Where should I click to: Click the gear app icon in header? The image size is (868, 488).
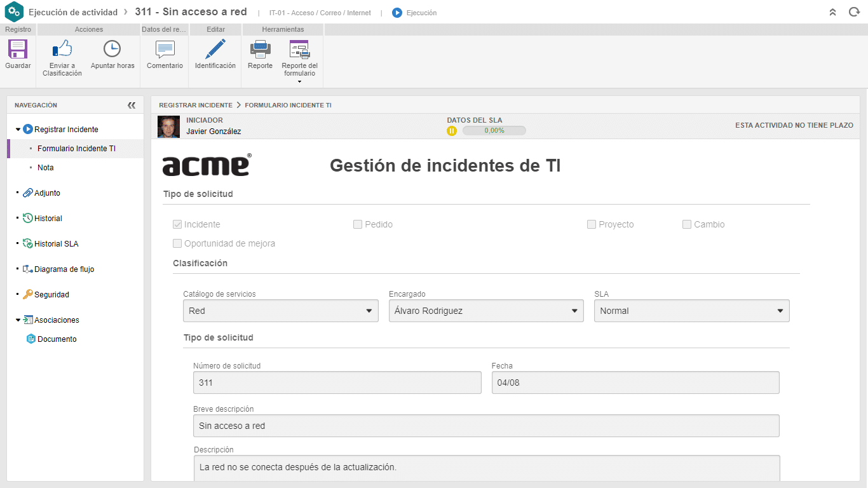click(14, 12)
